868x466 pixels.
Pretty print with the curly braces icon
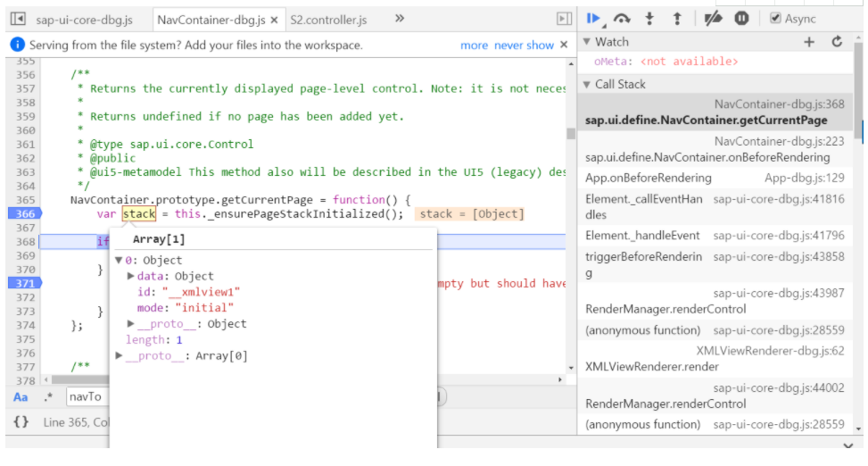click(21, 421)
